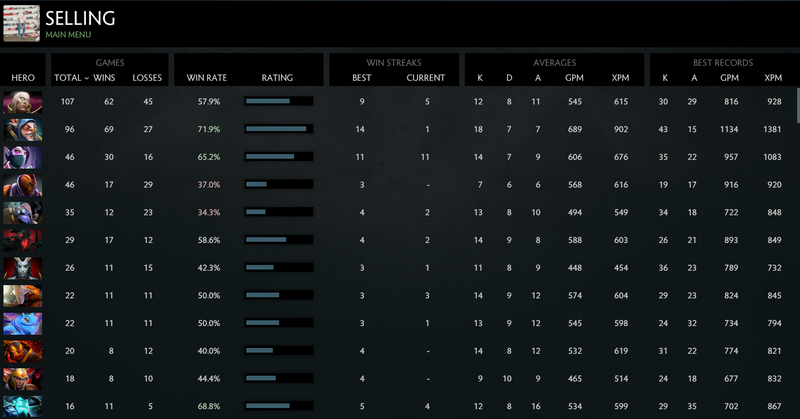Sort by WIN RATE column header
This screenshot has height=419, width=800.
(x=208, y=77)
